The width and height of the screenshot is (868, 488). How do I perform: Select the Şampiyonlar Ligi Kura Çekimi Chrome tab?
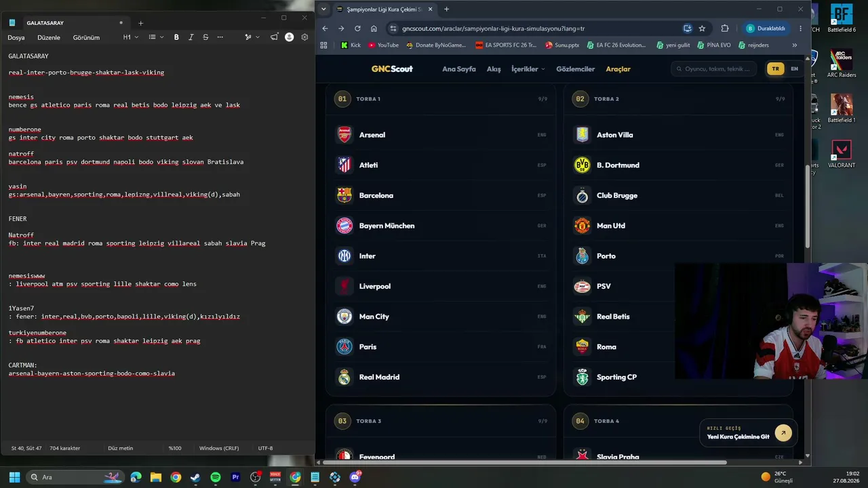[384, 9]
